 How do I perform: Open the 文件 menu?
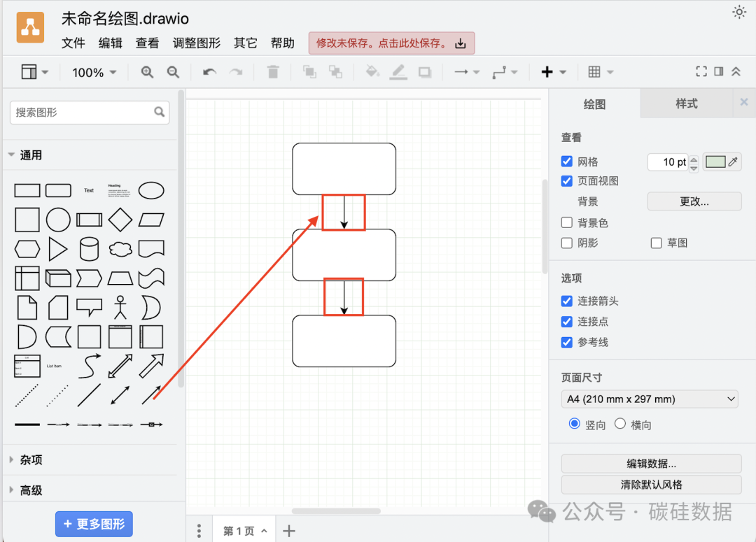[x=73, y=43]
